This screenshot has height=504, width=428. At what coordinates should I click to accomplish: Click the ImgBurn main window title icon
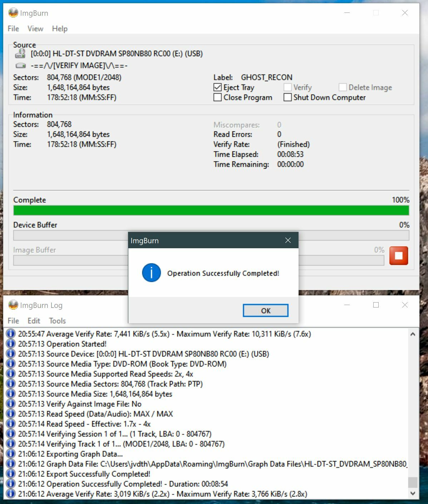coord(13,13)
